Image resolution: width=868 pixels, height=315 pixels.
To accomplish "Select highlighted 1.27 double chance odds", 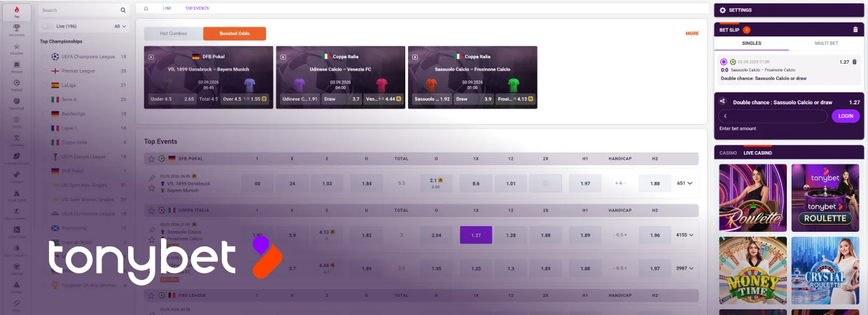I will tap(476, 235).
